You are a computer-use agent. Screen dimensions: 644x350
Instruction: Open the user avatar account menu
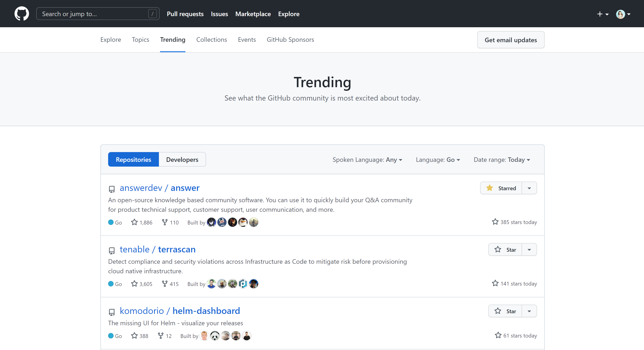click(623, 14)
